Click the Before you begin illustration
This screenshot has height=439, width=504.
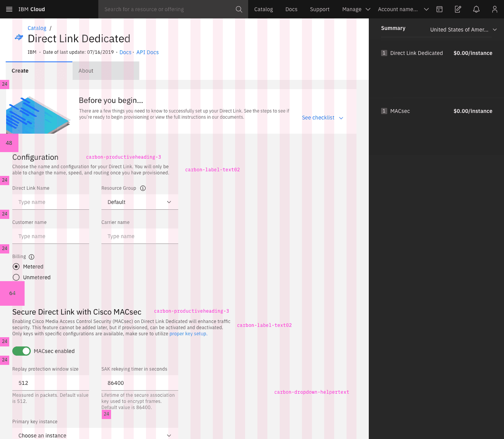pos(38,115)
